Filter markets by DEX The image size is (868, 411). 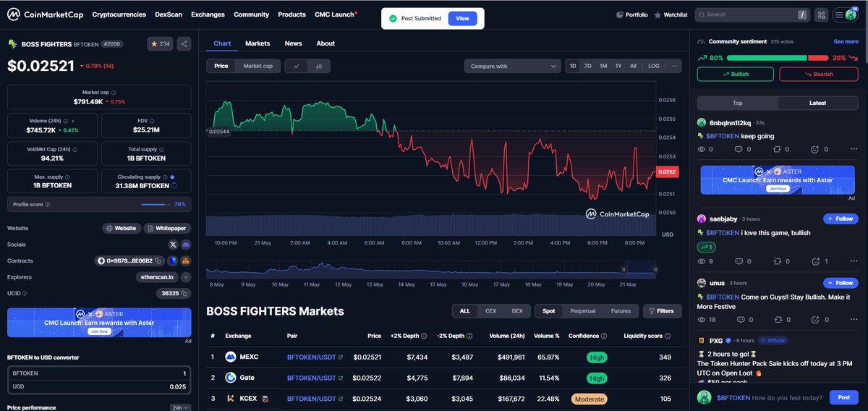point(517,311)
